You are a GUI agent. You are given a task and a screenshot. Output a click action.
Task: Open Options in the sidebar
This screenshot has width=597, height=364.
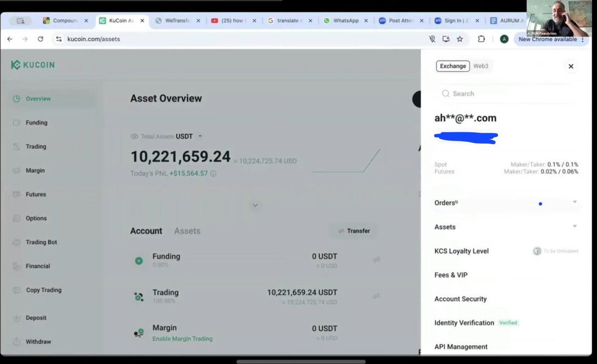click(36, 218)
